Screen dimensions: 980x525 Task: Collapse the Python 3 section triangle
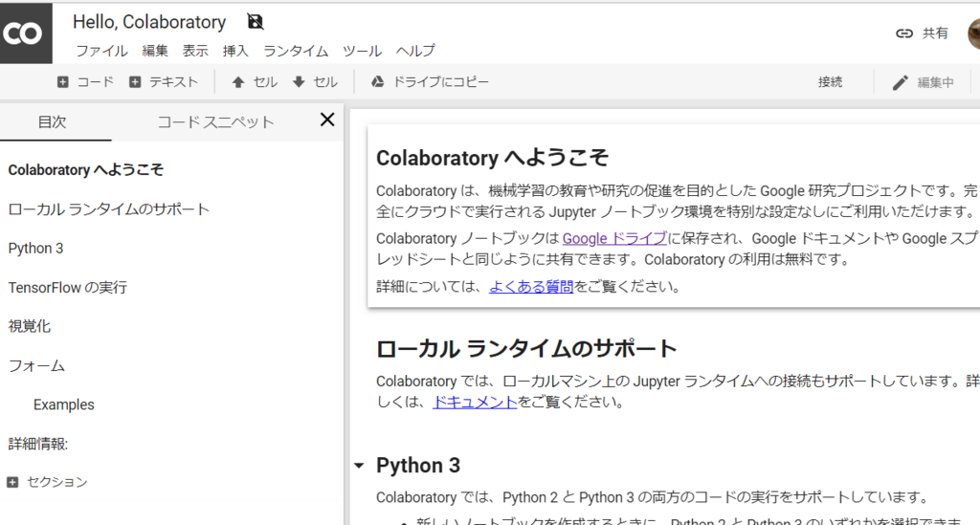[359, 465]
